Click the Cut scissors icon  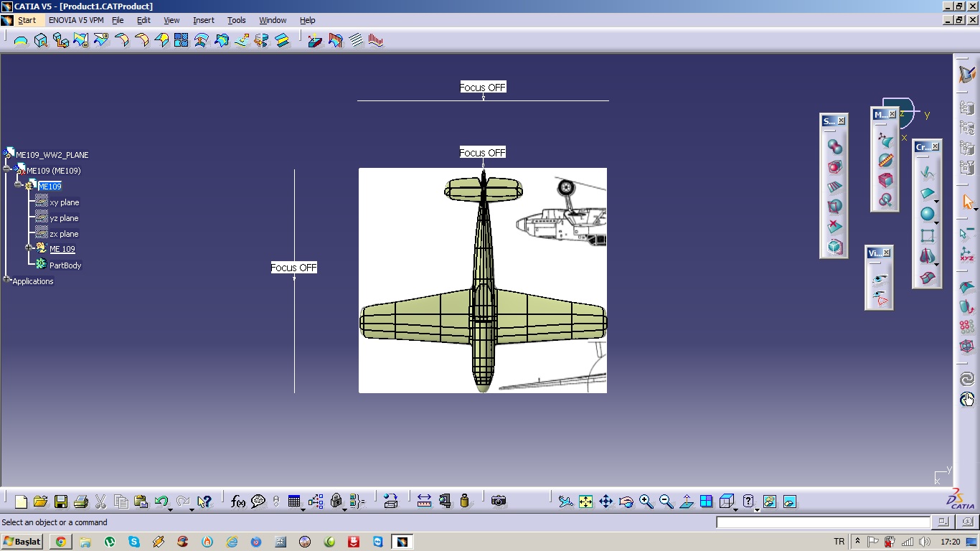click(100, 501)
